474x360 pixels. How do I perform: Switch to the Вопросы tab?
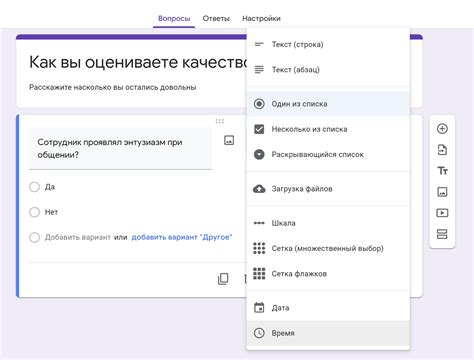(x=174, y=18)
